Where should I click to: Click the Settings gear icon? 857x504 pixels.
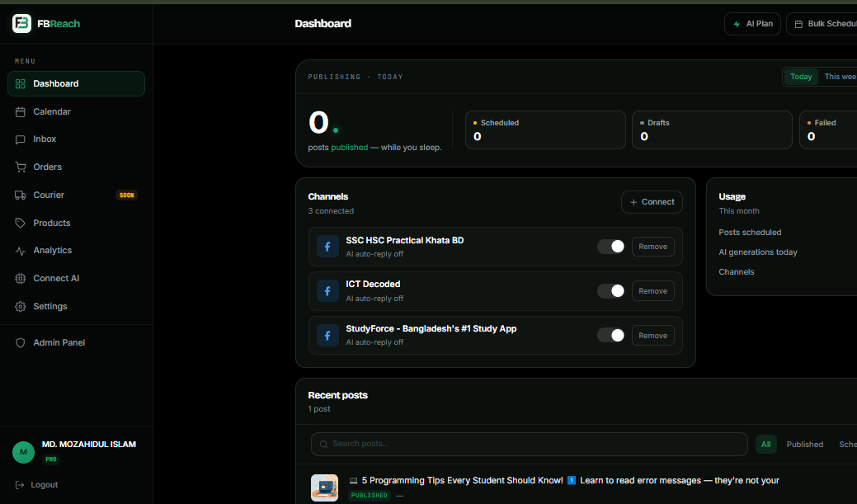pos(21,307)
